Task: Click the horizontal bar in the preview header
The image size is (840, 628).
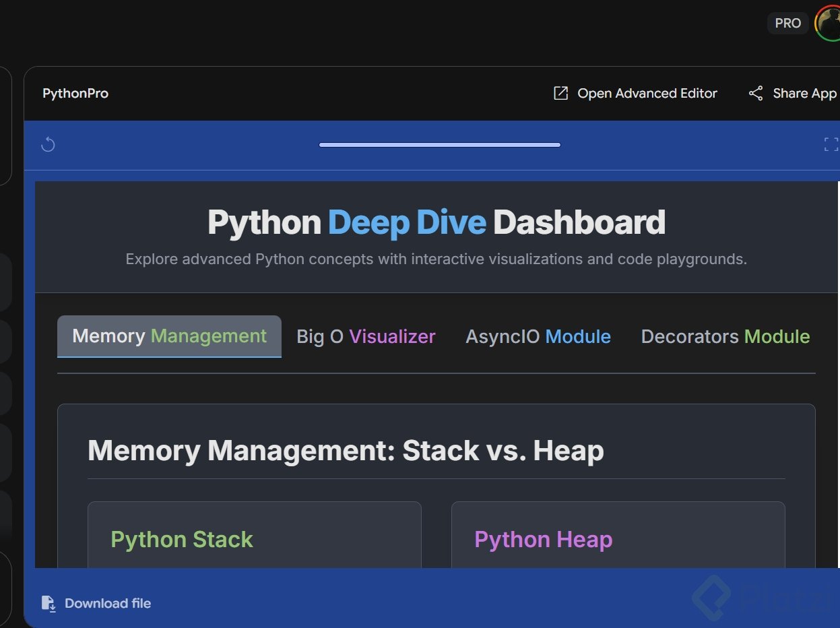Action: point(439,145)
